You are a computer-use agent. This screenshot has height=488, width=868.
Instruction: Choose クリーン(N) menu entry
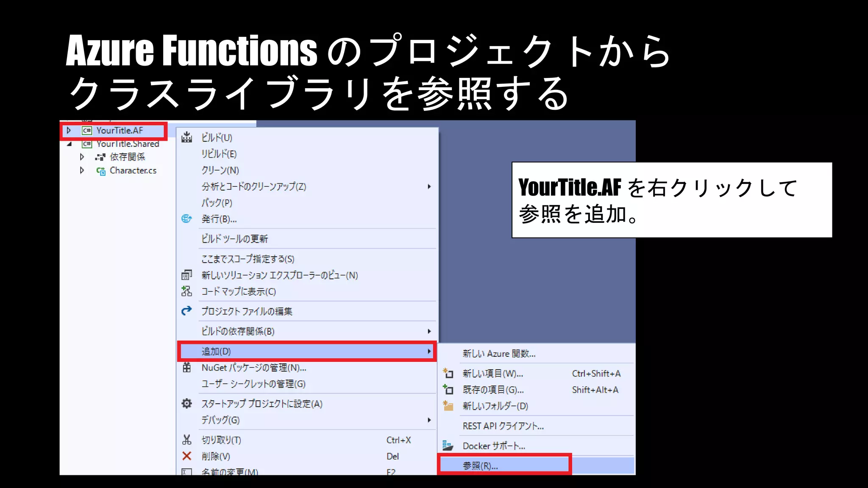click(307, 170)
